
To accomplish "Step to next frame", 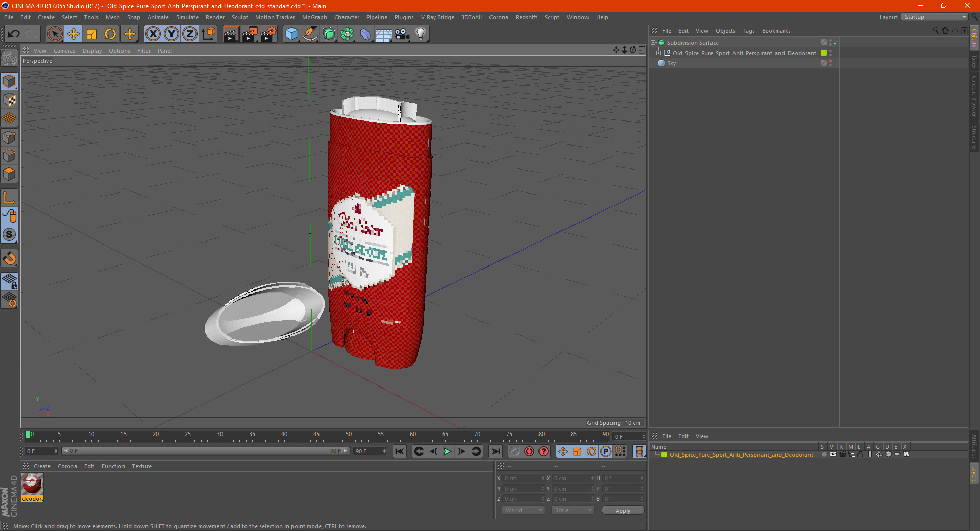I will (461, 451).
